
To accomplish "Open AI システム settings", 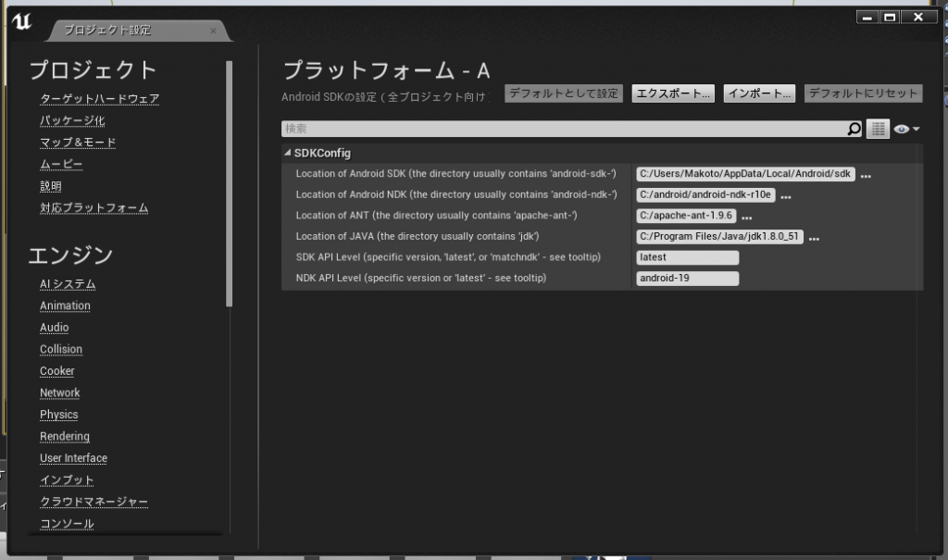I will [x=68, y=283].
